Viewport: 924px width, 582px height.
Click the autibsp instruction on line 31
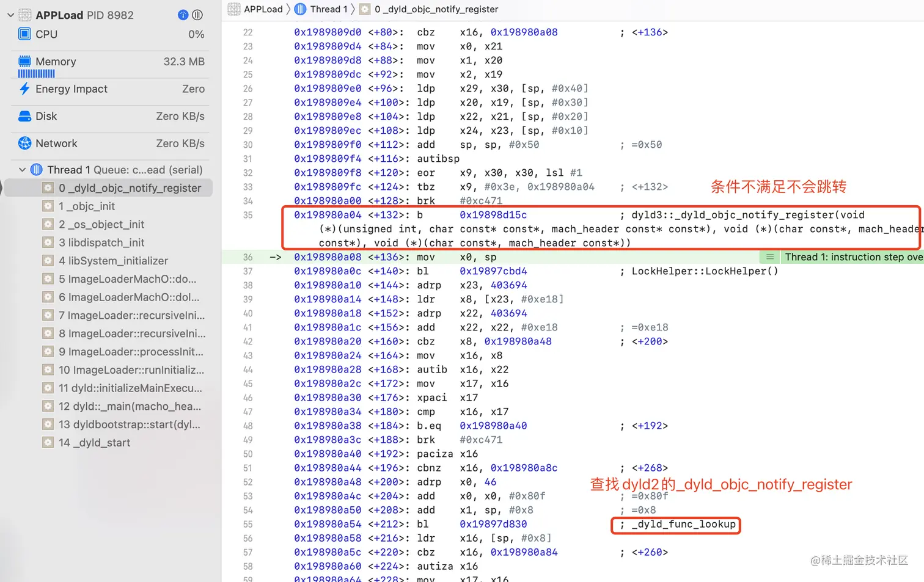[438, 159]
